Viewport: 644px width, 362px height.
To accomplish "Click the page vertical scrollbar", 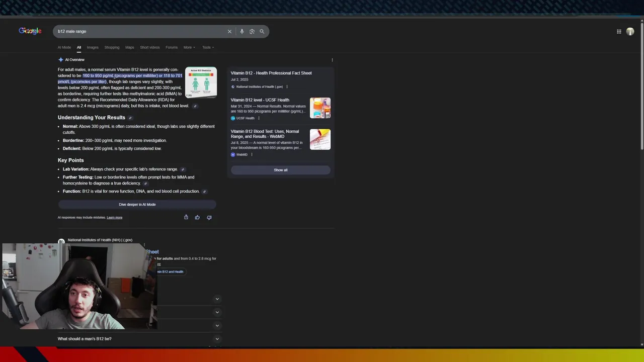I will pos(642,85).
